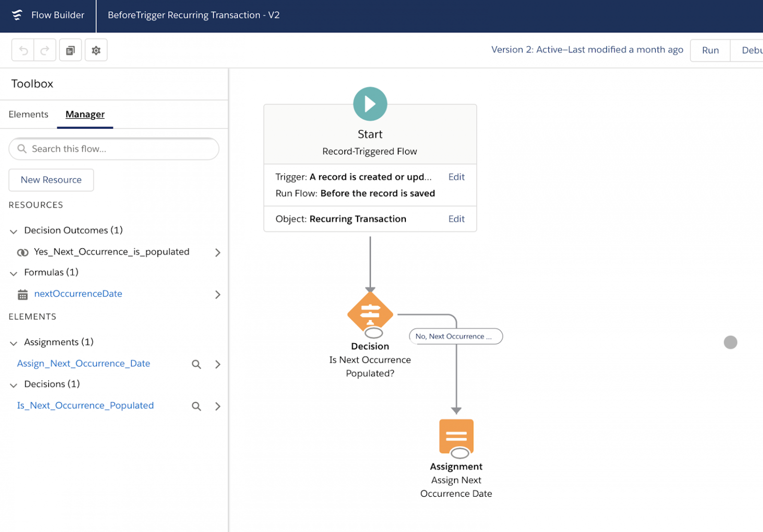Image resolution: width=763 pixels, height=532 pixels.
Task: Click the Is Next Occurrence Populated? label
Action: (x=370, y=367)
